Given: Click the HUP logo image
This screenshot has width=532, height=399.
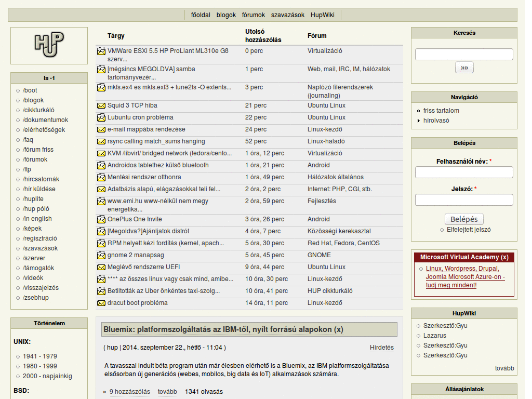Looking at the screenshot, I should (48, 46).
